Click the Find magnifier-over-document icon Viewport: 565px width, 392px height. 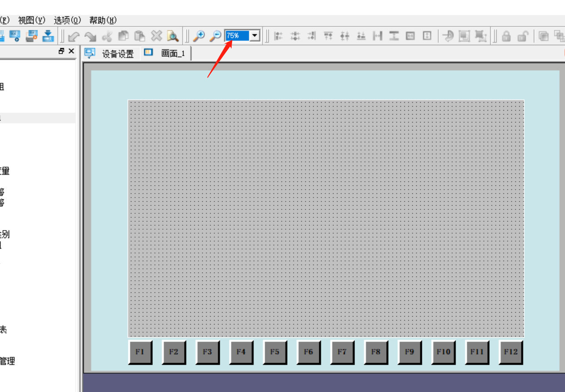(173, 36)
